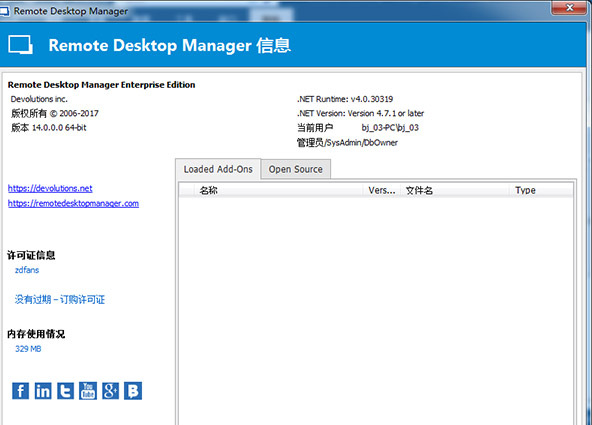Open the Facebook social icon

coord(20,391)
